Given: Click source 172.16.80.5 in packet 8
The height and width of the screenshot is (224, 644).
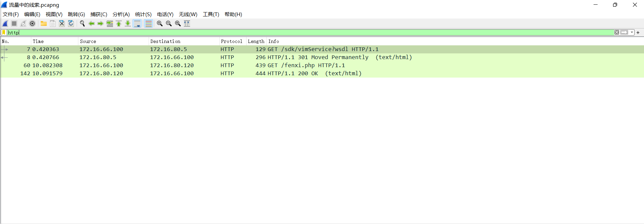Looking at the screenshot, I should click(98, 57).
